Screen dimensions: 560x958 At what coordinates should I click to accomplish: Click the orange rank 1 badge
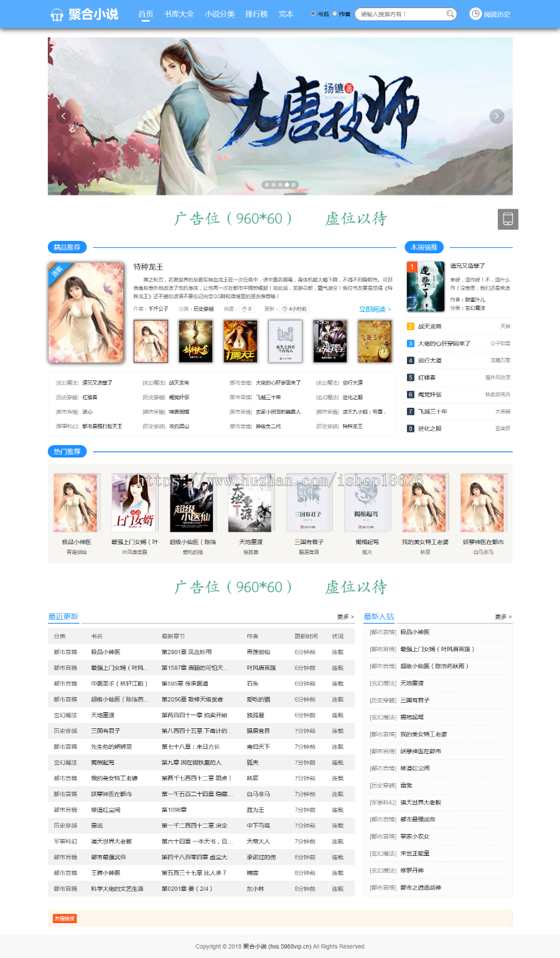coord(411,266)
